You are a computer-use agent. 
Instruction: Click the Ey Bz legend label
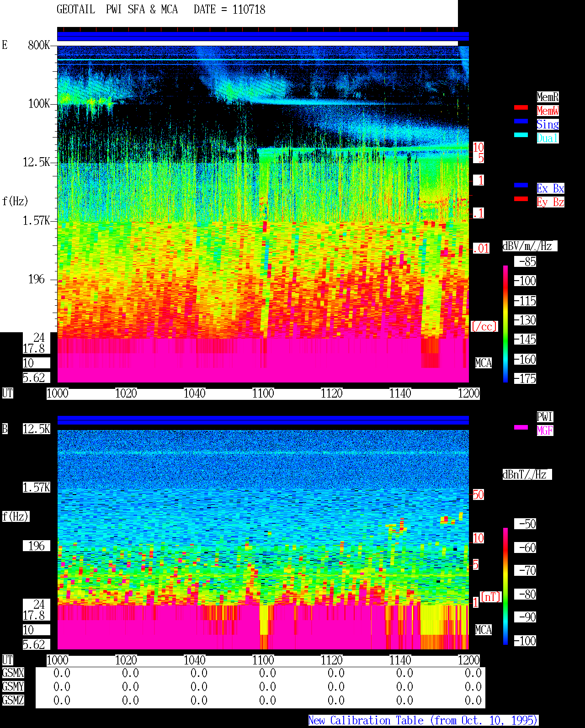(550, 202)
